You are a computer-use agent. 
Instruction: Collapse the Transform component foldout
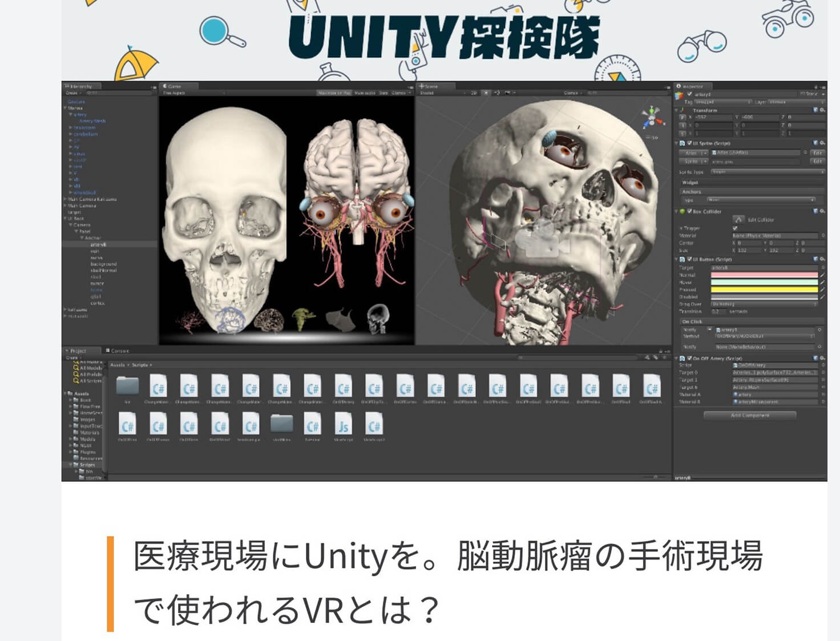click(677, 110)
